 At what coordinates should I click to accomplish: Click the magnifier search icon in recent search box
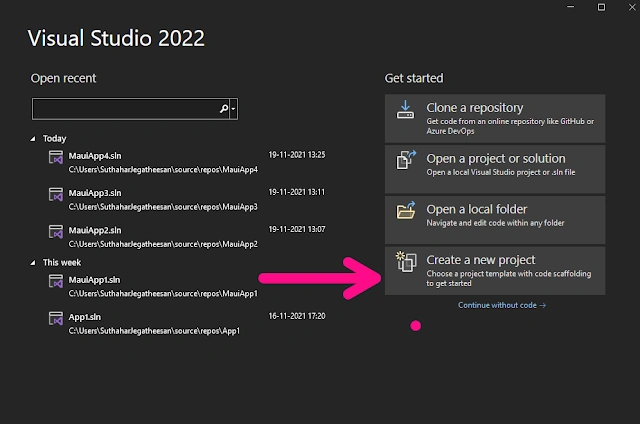(224, 109)
